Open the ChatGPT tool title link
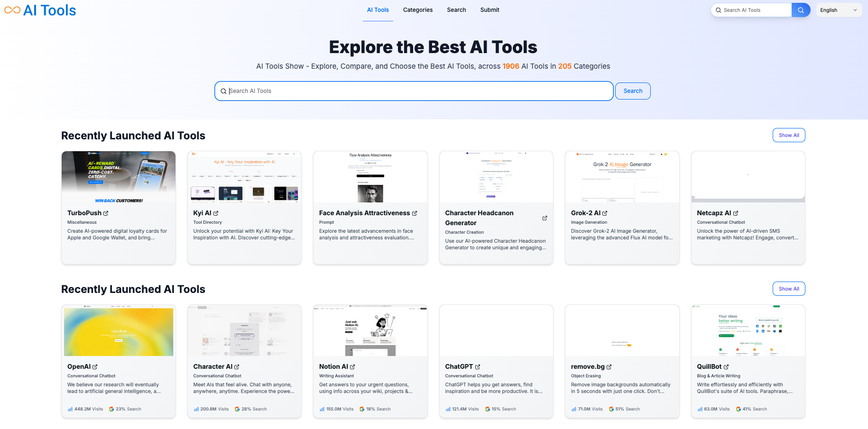The height and width of the screenshot is (429, 868). pos(459,367)
